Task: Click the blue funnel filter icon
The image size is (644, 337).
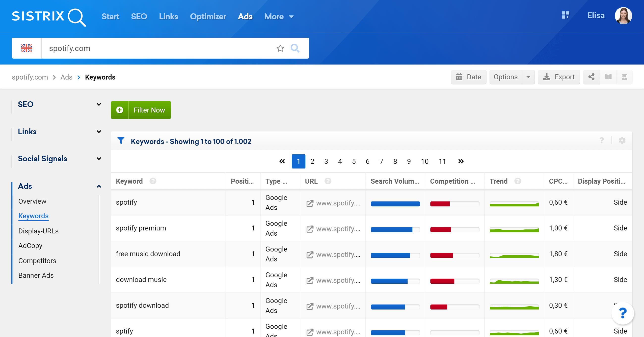Action: pos(121,140)
